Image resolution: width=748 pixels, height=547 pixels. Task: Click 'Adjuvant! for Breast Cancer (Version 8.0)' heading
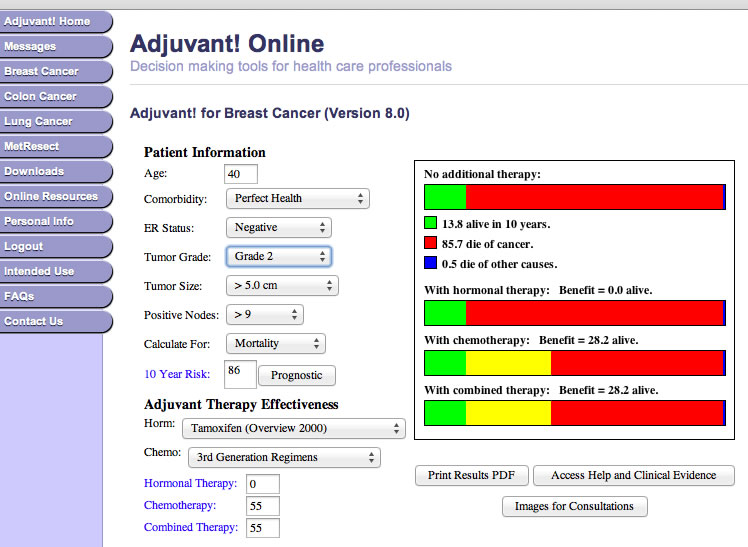coord(270,114)
